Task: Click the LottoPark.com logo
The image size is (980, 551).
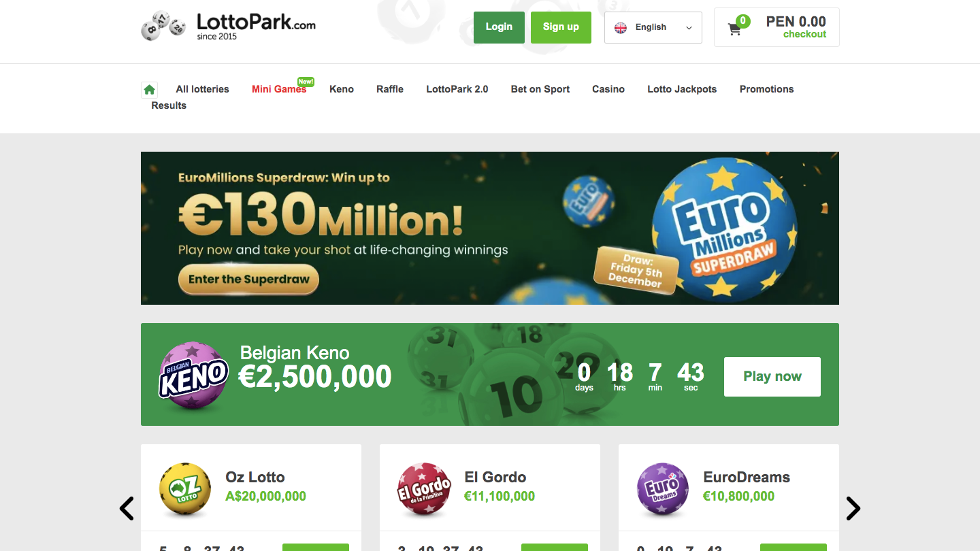Action: 229,27
